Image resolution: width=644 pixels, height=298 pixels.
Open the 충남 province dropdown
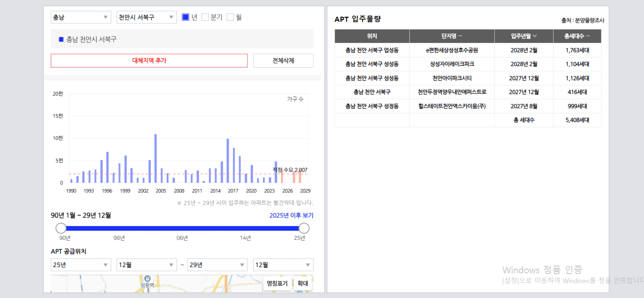point(81,17)
